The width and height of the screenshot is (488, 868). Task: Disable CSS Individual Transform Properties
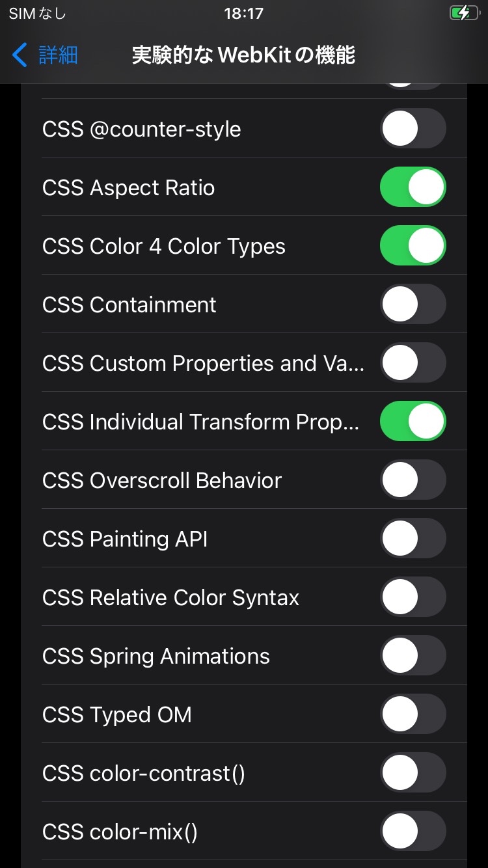[413, 422]
